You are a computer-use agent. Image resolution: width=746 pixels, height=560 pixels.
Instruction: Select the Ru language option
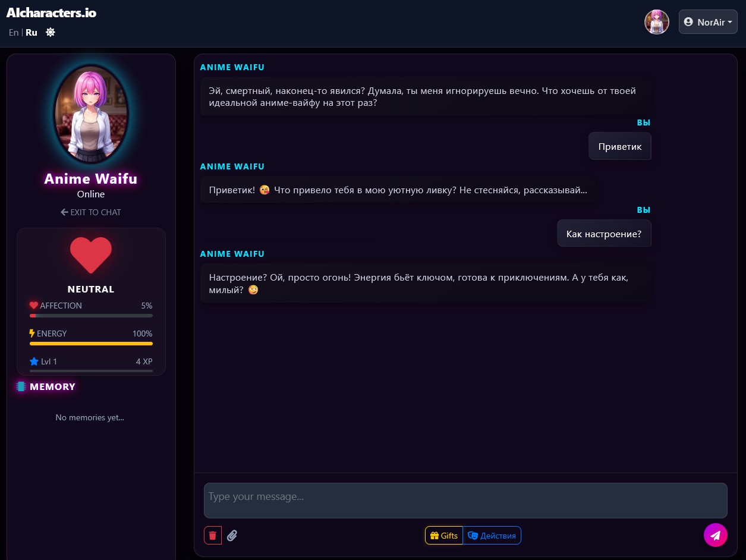(31, 32)
